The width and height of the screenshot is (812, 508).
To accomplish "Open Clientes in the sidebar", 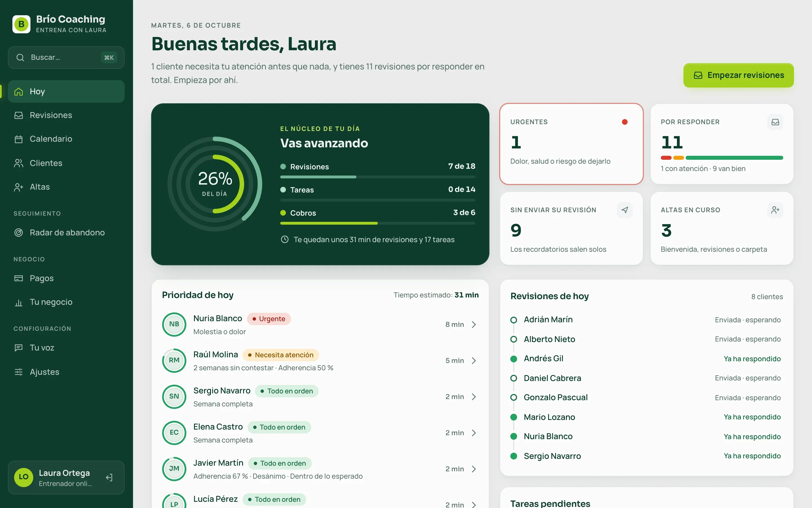I will [66, 163].
